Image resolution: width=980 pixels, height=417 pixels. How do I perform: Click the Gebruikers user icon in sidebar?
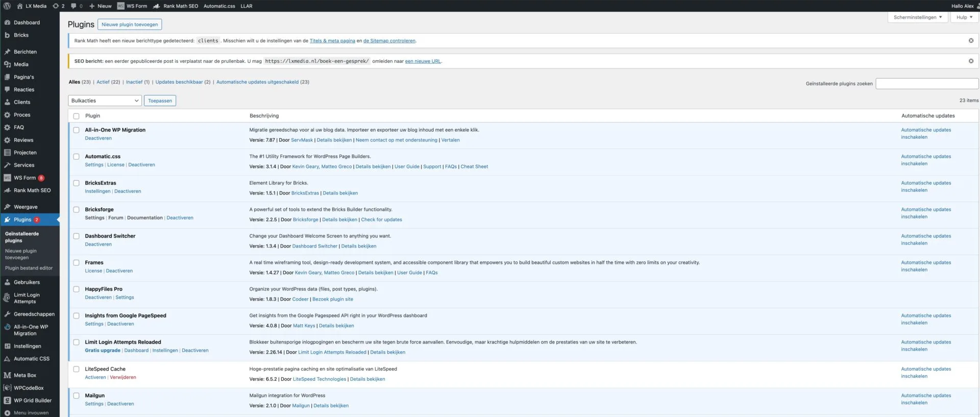(x=7, y=282)
